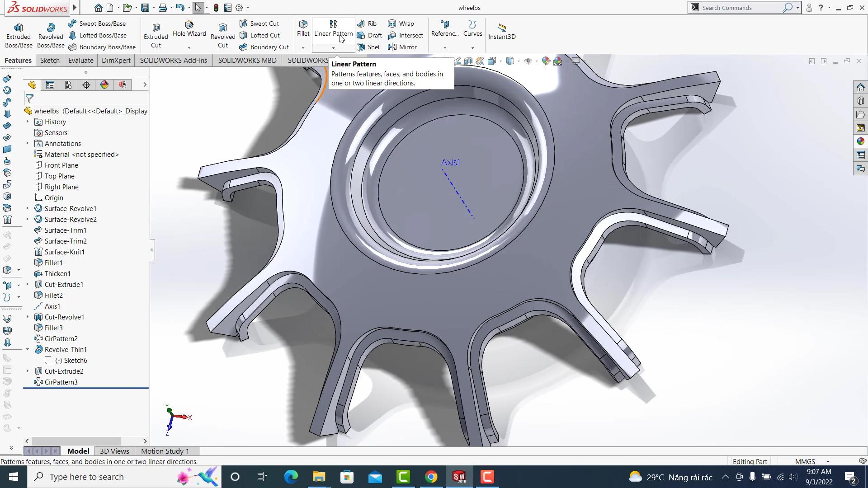The height and width of the screenshot is (488, 868).
Task: Select the Swept Cut tool
Action: click(x=264, y=23)
